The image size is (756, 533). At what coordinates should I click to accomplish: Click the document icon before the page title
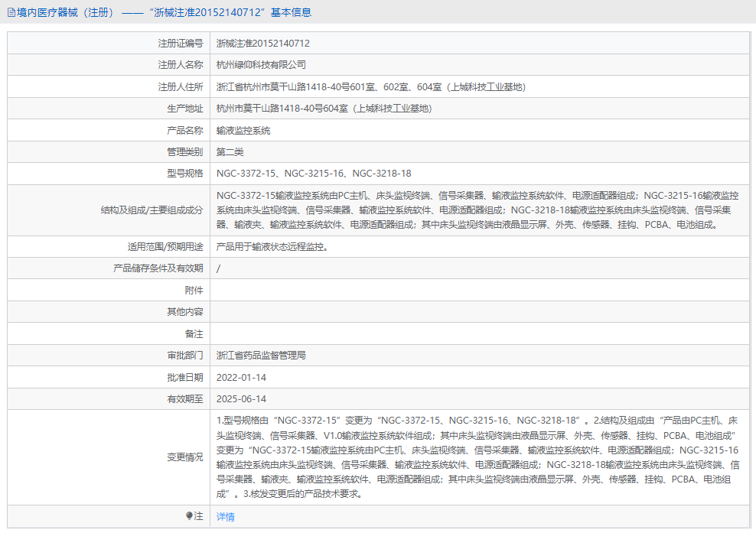click(x=11, y=12)
